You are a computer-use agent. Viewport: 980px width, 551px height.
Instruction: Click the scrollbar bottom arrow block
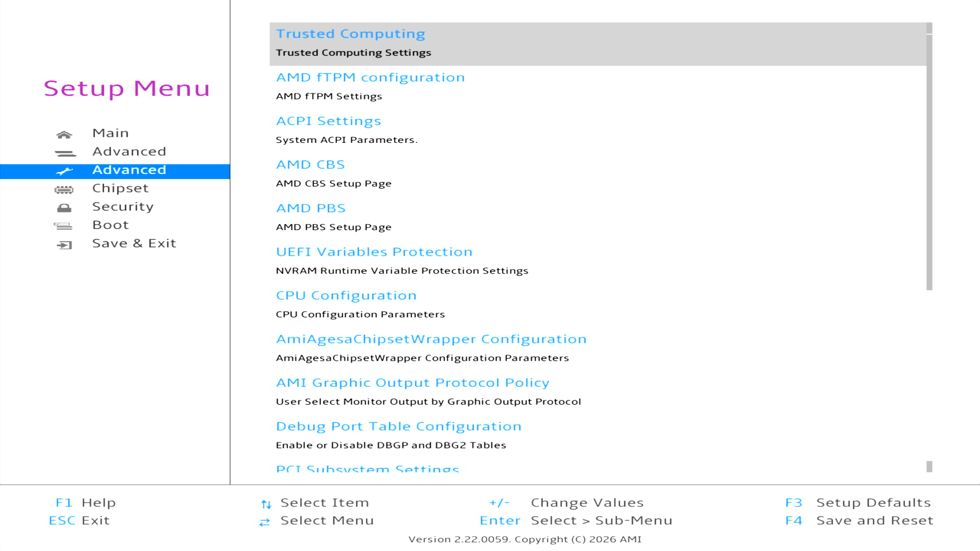(929, 466)
